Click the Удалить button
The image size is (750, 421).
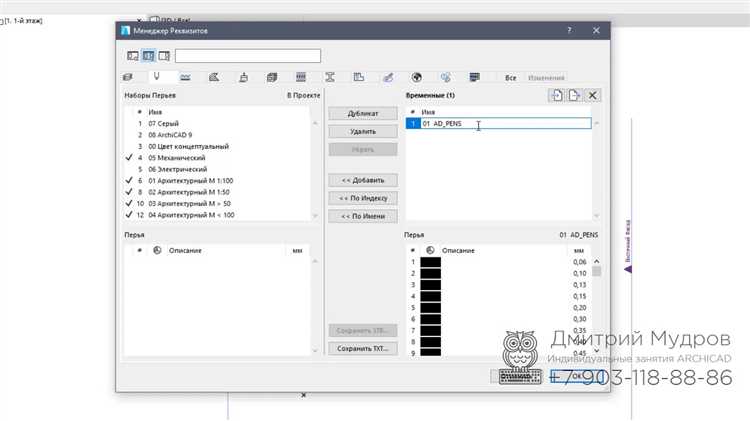363,131
